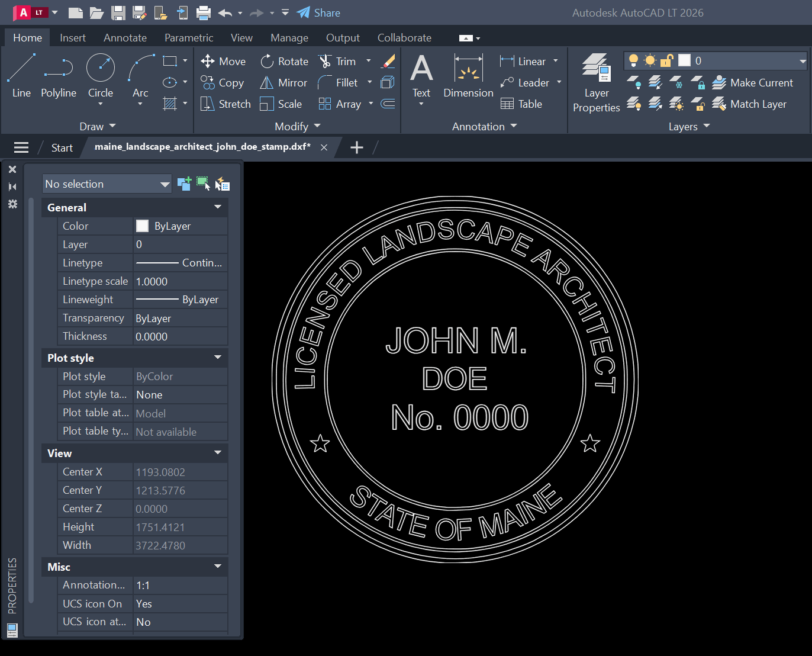Open the Parametric ribbon tab
Viewport: 812px width, 656px height.
pos(189,38)
